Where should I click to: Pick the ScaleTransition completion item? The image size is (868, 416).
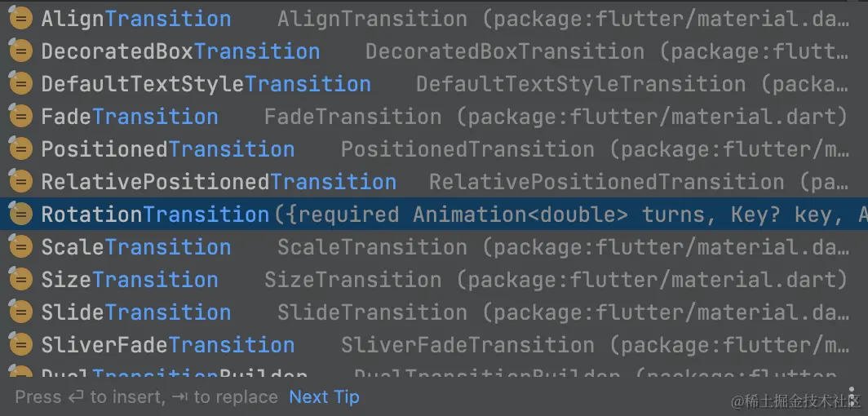(135, 247)
